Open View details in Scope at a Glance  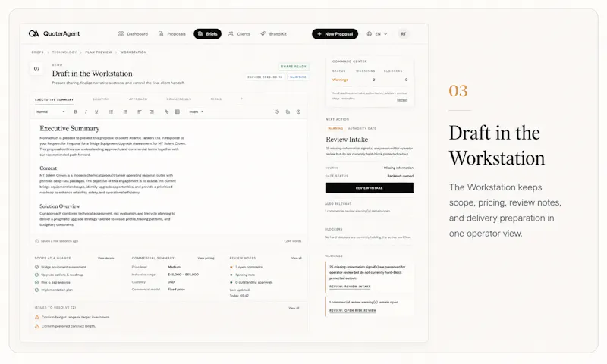click(x=105, y=258)
